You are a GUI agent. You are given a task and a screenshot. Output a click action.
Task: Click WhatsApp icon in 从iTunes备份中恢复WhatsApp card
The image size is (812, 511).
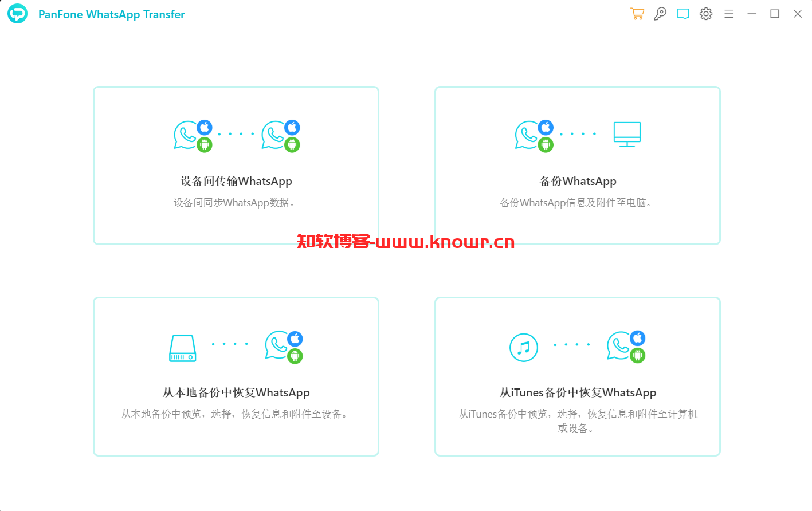coord(626,347)
